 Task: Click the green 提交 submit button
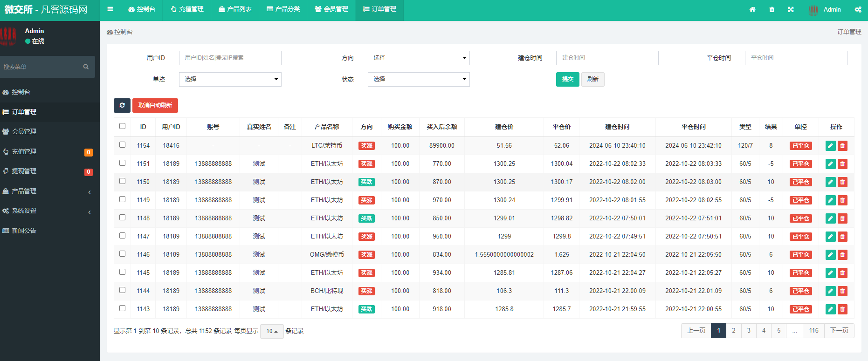pos(567,79)
